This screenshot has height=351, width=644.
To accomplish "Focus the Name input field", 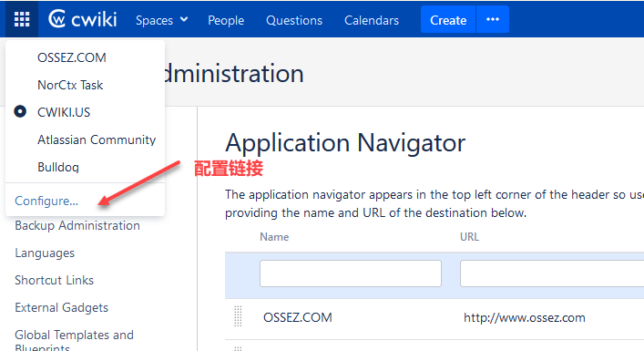I will tap(351, 274).
